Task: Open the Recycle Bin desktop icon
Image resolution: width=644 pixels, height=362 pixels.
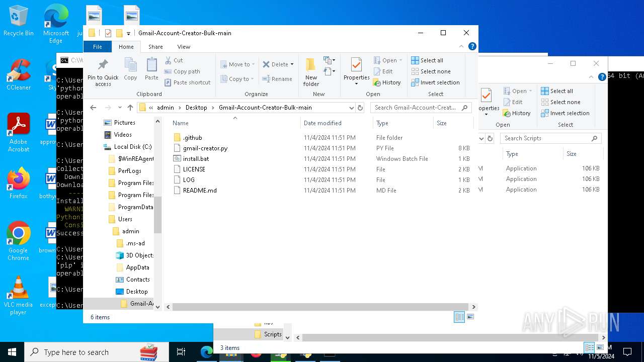Action: pos(19,21)
